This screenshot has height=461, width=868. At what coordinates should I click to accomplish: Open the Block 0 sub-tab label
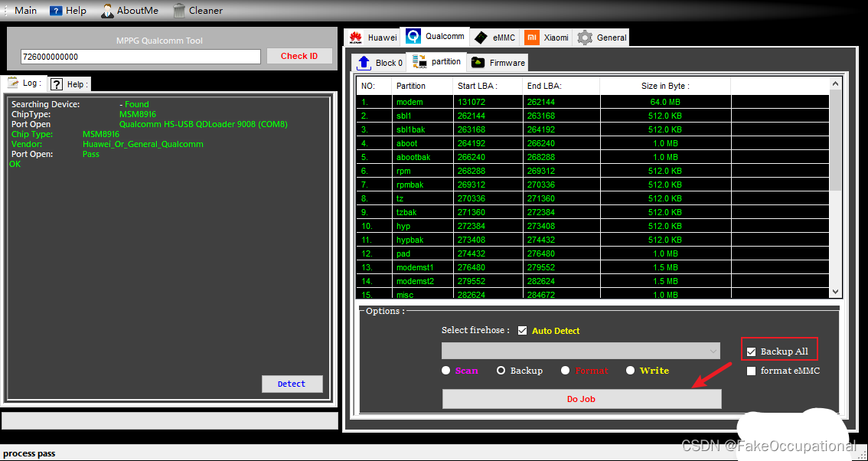click(389, 63)
